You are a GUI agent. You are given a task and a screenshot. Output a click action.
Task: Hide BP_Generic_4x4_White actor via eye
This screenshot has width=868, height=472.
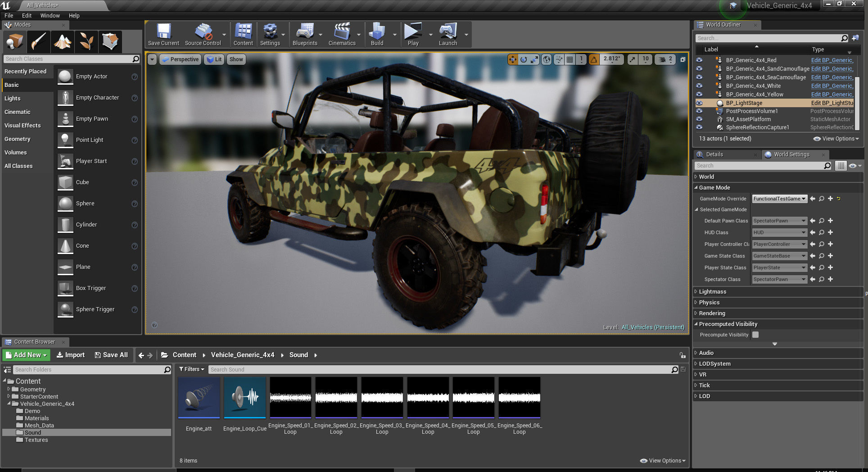coord(699,86)
